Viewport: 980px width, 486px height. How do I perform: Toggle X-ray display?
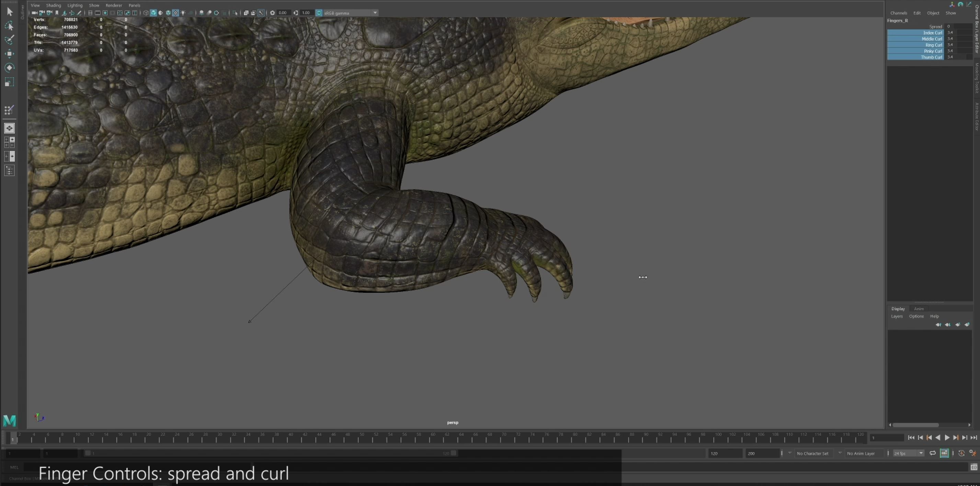pos(246,13)
